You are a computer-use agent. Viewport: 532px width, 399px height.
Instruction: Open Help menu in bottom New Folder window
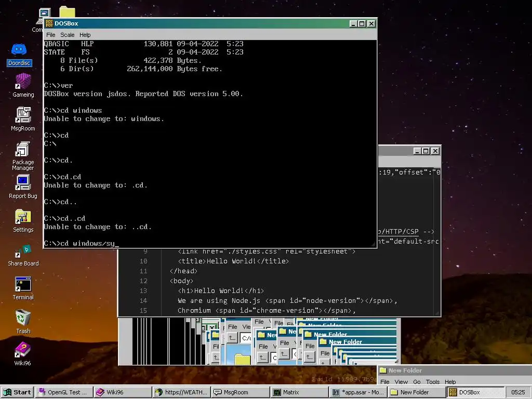click(x=450, y=382)
